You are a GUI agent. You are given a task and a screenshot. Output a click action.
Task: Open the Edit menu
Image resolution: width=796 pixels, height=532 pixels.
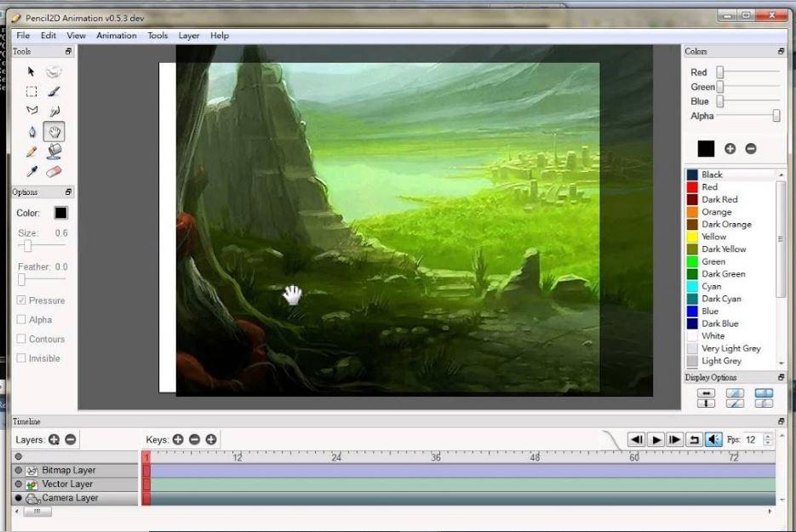49,36
